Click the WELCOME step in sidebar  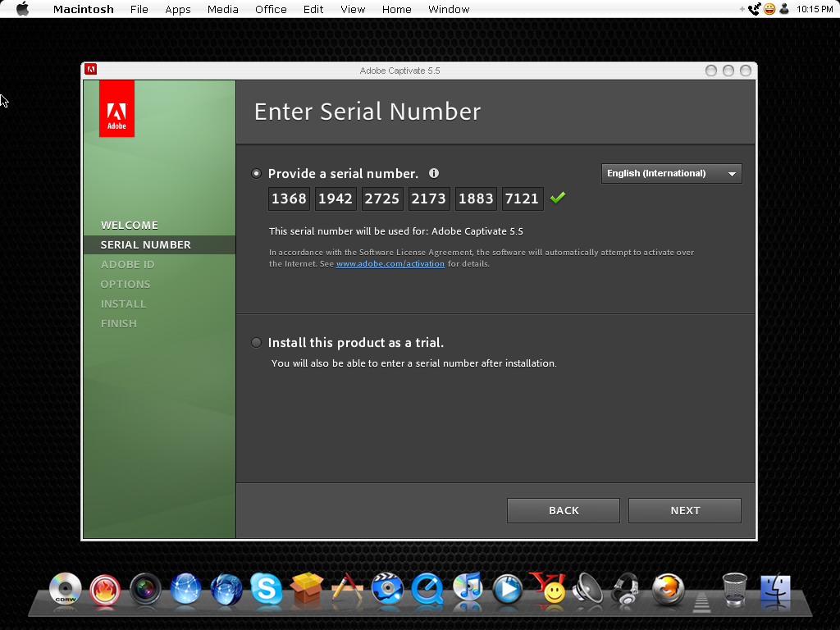pyautogui.click(x=130, y=225)
